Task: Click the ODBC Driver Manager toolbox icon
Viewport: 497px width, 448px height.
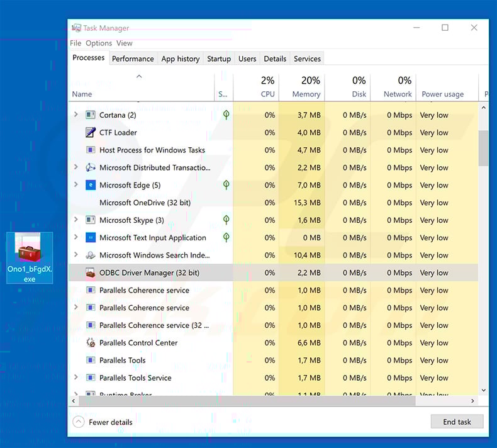Action: pos(91,272)
